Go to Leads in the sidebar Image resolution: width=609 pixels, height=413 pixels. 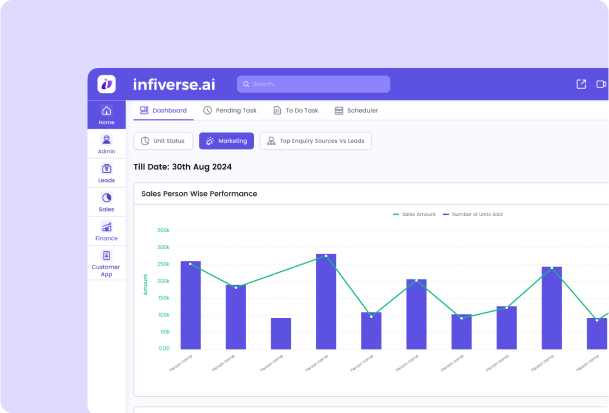pos(107,172)
